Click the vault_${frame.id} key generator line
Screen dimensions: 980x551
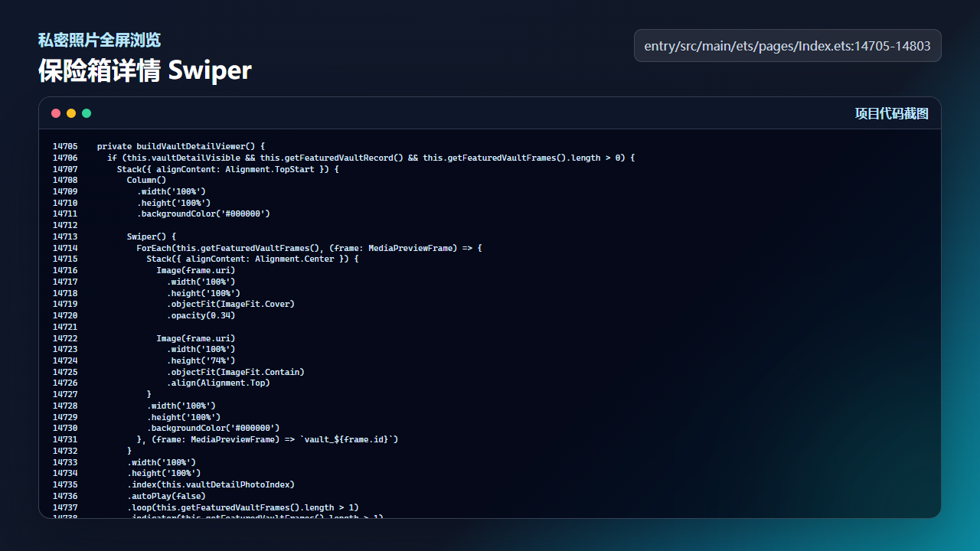(268, 439)
